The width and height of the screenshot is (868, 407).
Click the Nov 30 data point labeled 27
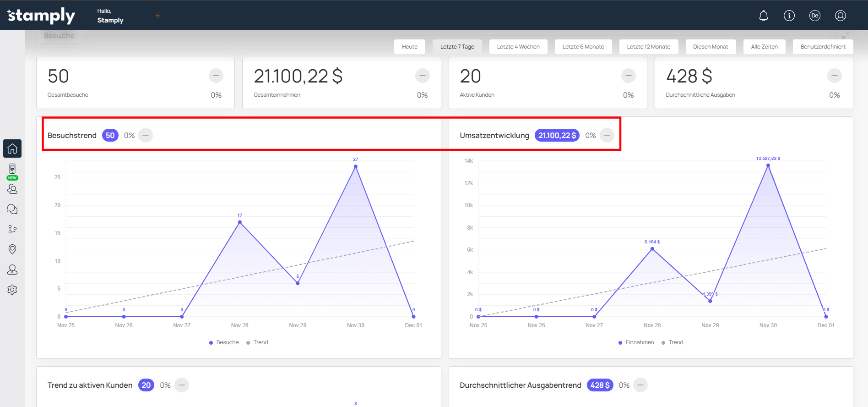tap(356, 167)
